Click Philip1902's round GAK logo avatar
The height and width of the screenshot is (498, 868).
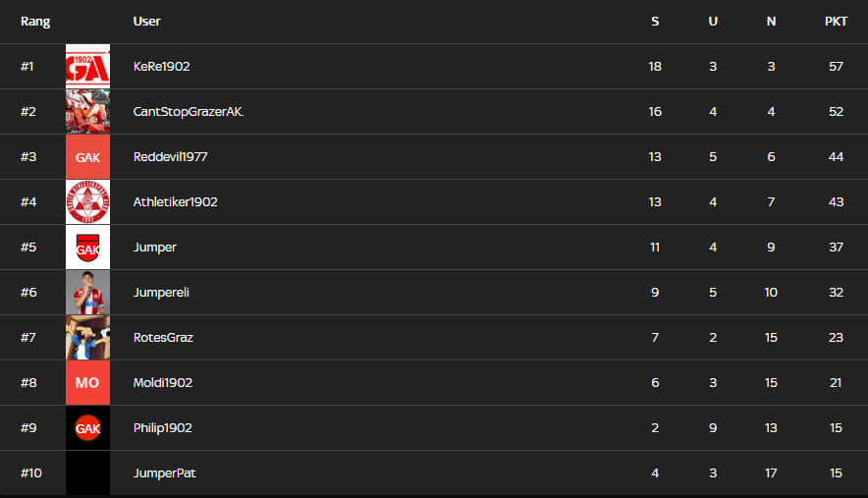pyautogui.click(x=87, y=428)
